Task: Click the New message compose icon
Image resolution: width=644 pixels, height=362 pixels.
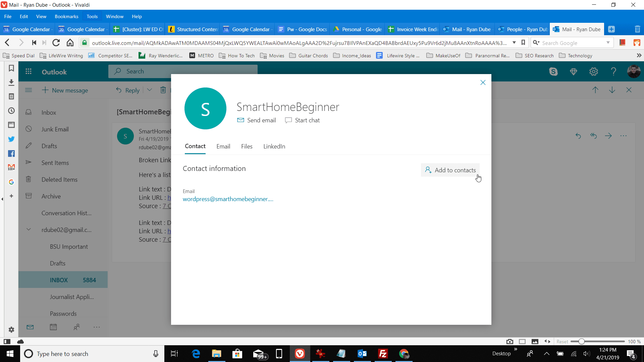Action: (46, 90)
